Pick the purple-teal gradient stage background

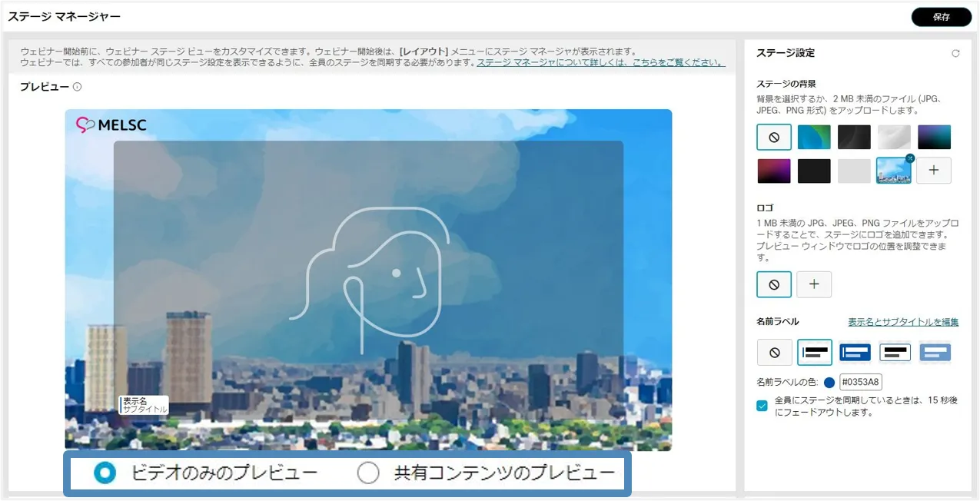pos(934,138)
